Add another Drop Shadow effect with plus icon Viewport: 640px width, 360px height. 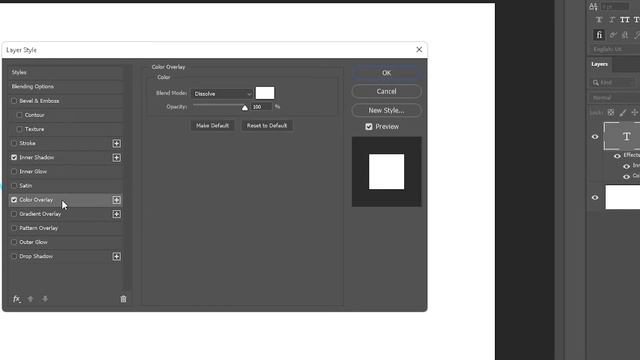click(x=116, y=256)
